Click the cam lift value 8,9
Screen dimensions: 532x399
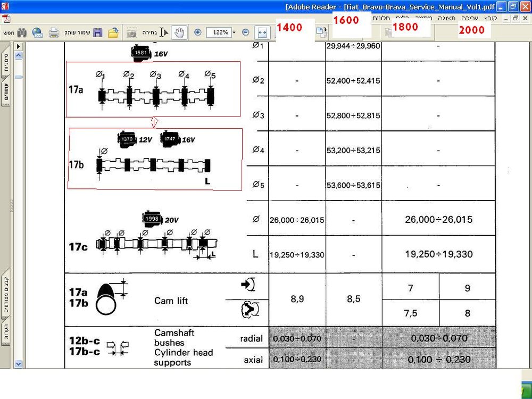click(x=297, y=299)
